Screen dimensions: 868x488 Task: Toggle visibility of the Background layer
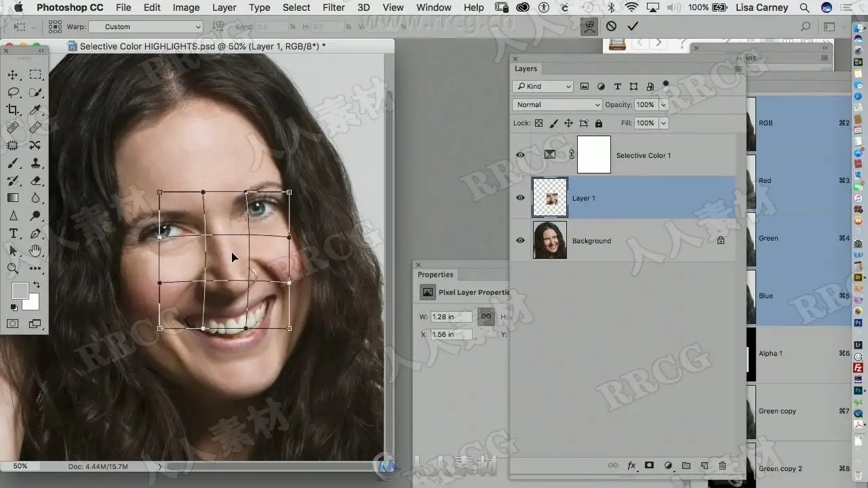pos(520,241)
